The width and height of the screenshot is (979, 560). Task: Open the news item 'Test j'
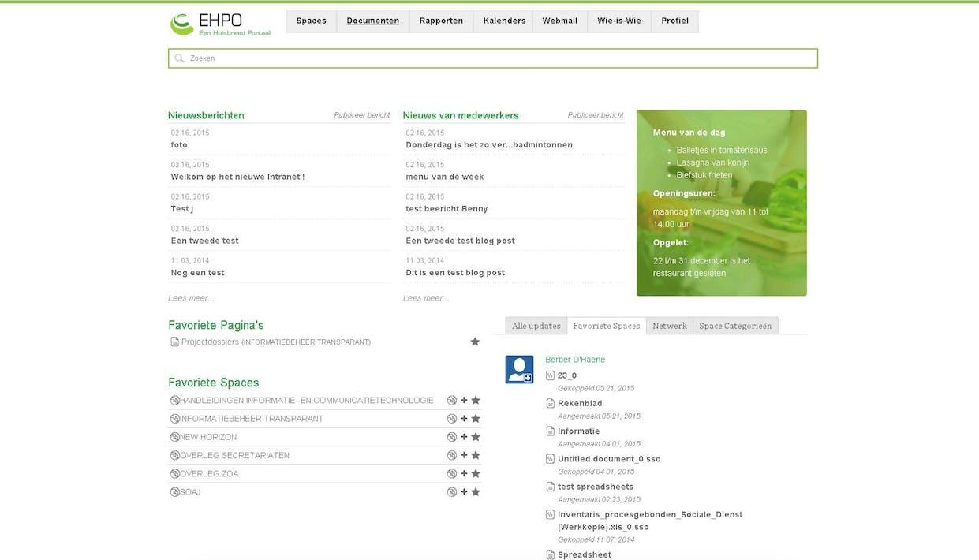click(x=182, y=209)
